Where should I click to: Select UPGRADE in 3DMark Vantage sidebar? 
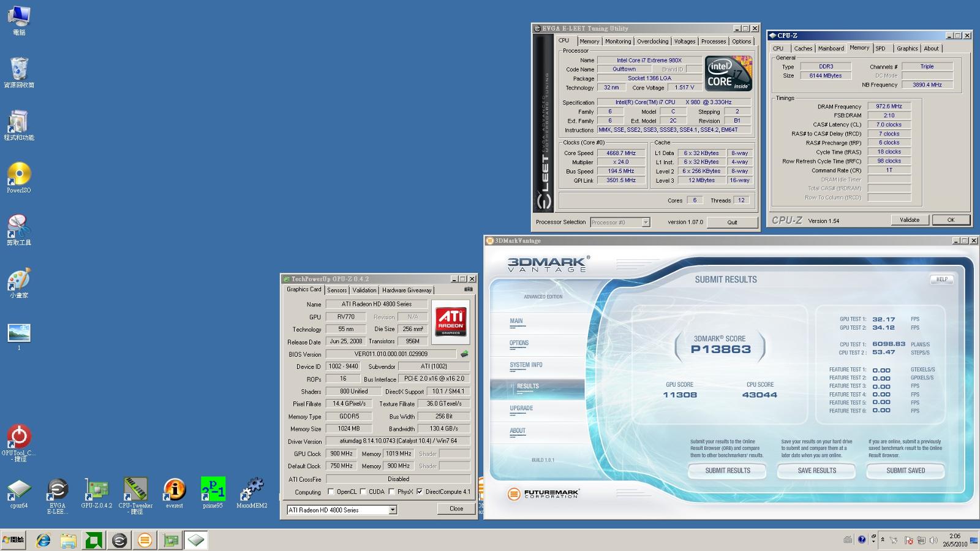(521, 408)
